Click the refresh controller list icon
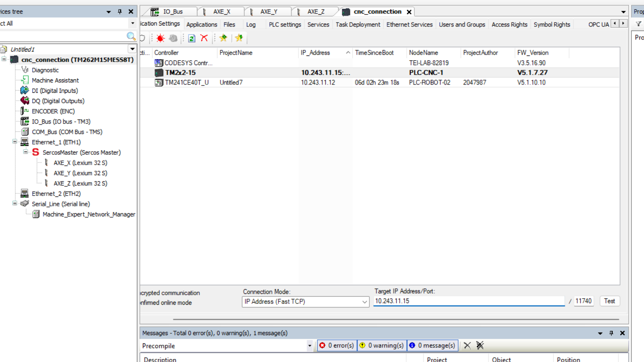The image size is (644, 362). pyautogui.click(x=191, y=38)
